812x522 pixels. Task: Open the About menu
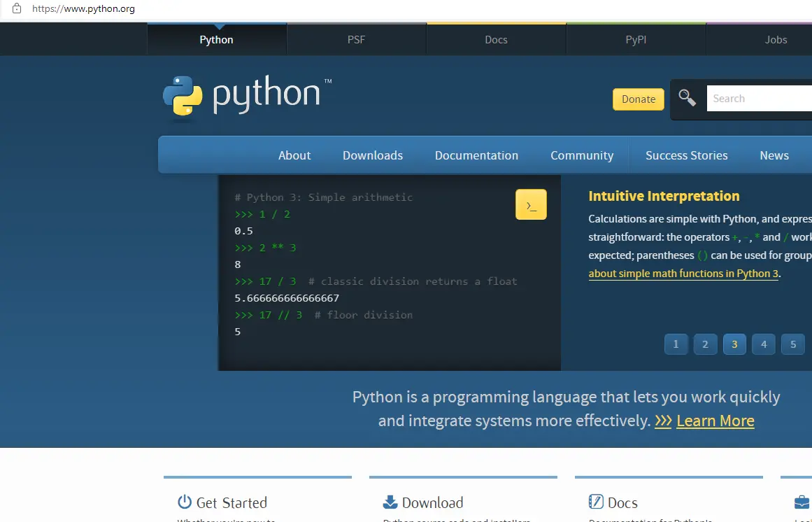tap(294, 155)
